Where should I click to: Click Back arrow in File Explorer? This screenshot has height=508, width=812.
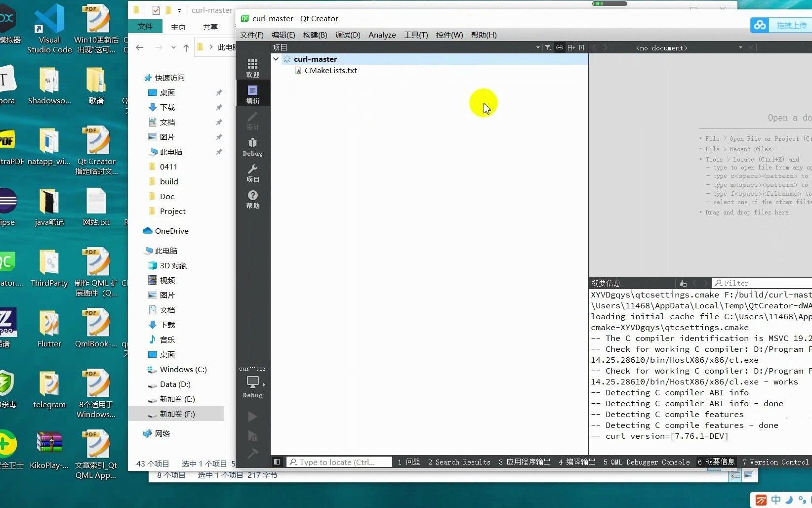click(140, 47)
